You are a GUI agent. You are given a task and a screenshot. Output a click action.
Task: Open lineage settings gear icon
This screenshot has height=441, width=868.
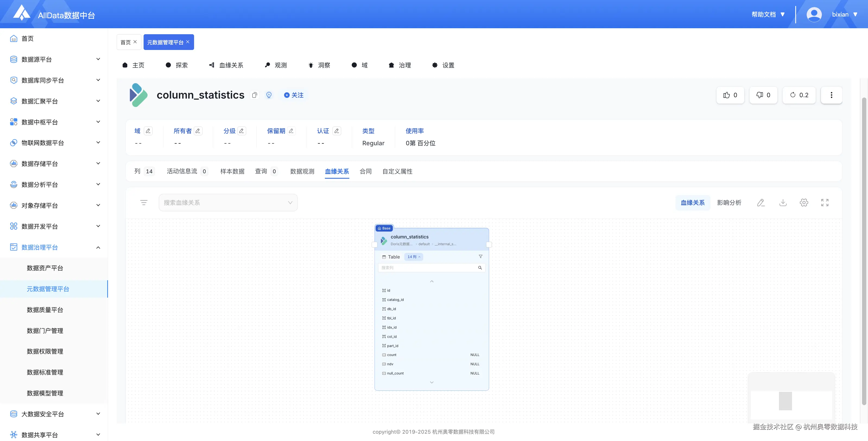[x=804, y=203]
